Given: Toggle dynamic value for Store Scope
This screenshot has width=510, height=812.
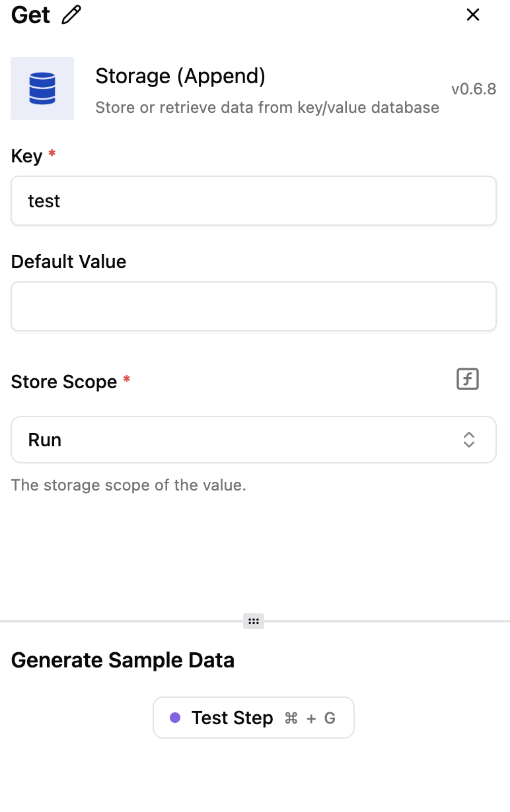Looking at the screenshot, I should pyautogui.click(x=468, y=379).
